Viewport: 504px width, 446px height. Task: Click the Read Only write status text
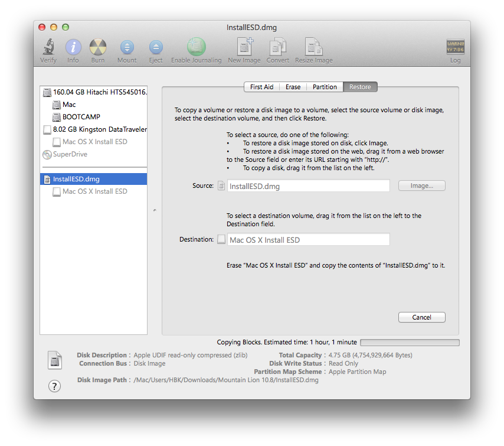click(x=343, y=364)
